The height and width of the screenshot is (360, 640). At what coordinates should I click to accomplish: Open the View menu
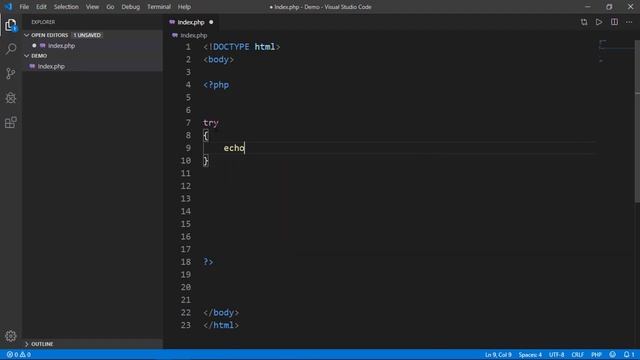click(92, 7)
